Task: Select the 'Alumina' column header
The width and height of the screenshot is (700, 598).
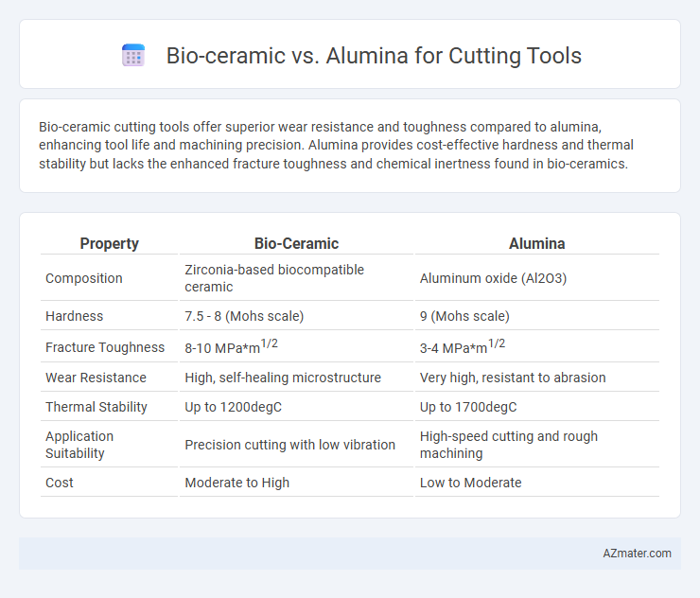Action: [x=537, y=243]
